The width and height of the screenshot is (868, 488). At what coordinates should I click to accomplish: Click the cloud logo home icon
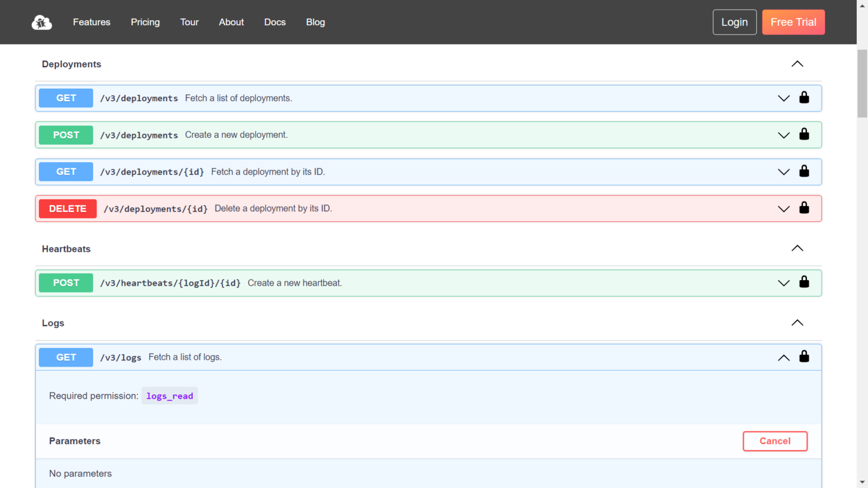(42, 23)
